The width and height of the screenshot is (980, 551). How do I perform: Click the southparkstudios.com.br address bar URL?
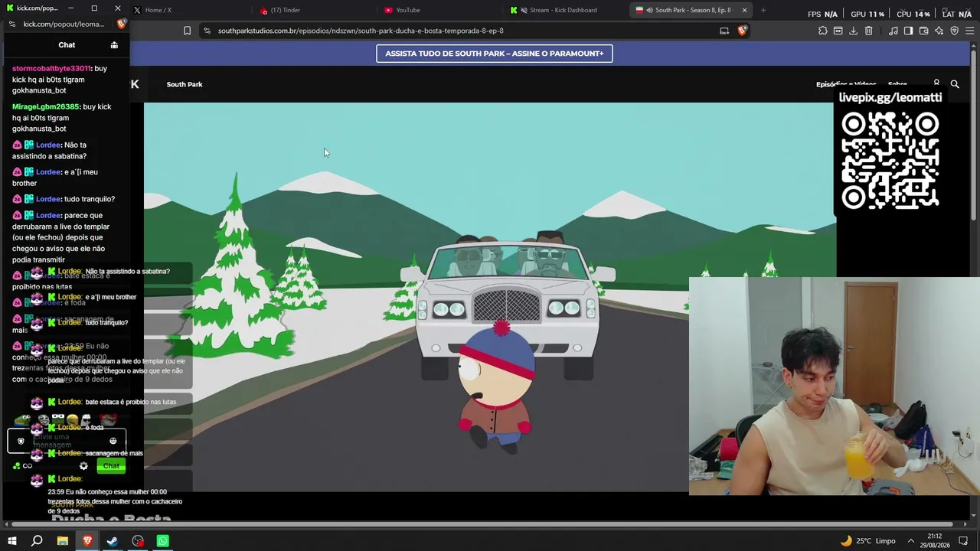tap(361, 31)
